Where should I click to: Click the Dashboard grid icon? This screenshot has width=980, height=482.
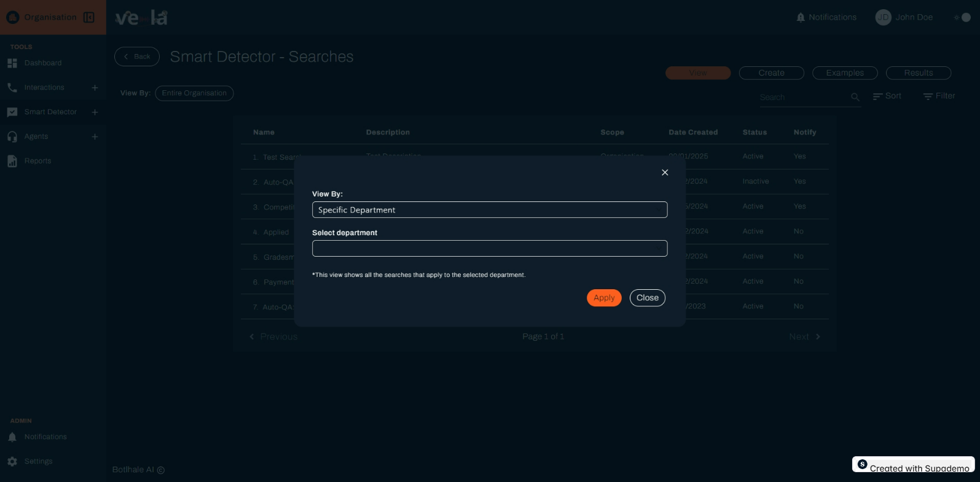pos(12,63)
